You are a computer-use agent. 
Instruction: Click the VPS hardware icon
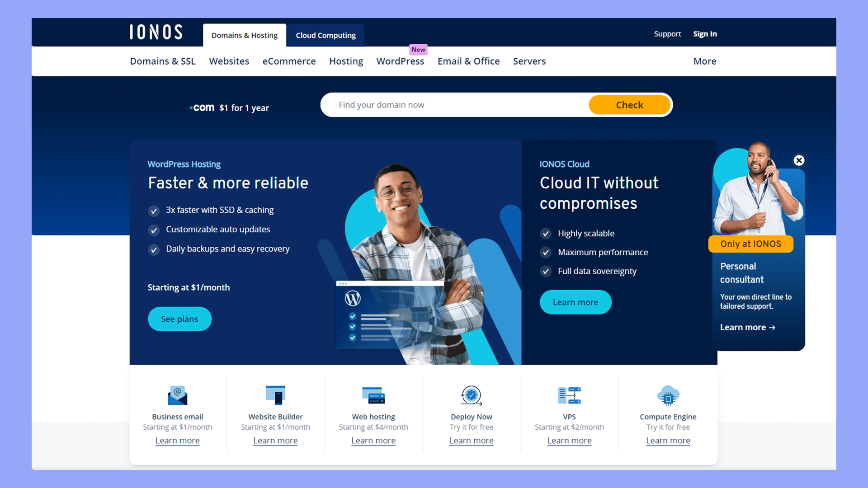coord(570,395)
